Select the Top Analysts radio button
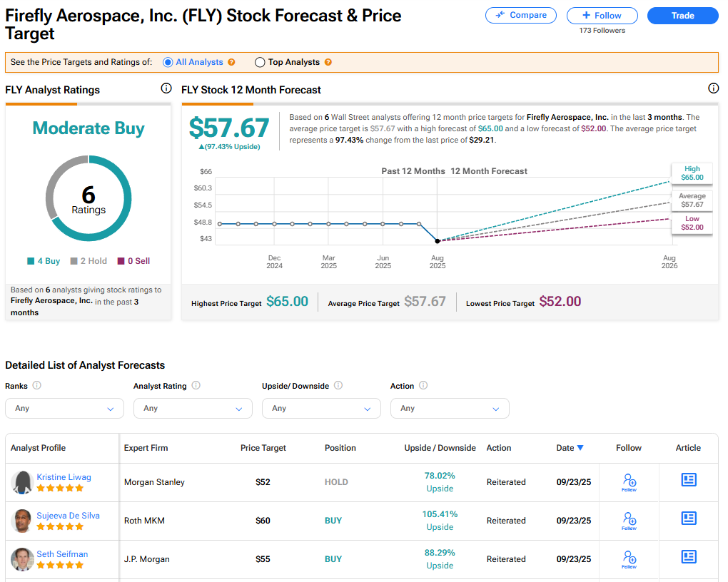 click(260, 62)
